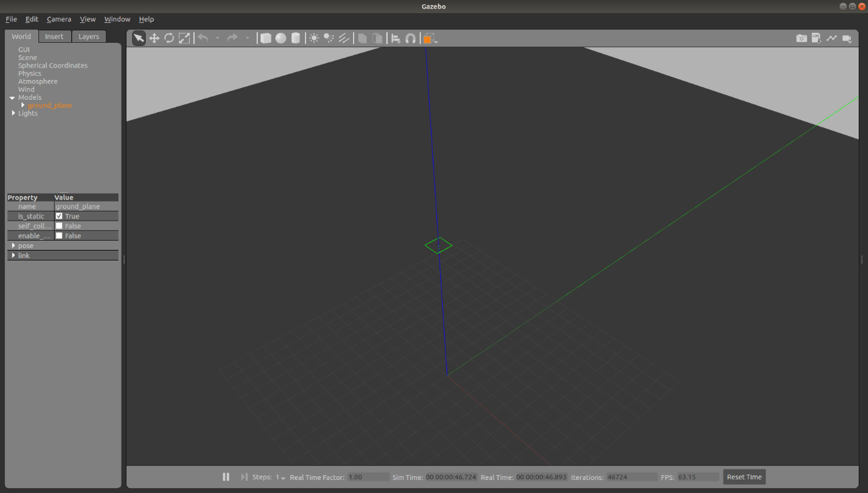
Task: Toggle the snap magnet tool
Action: [x=410, y=38]
